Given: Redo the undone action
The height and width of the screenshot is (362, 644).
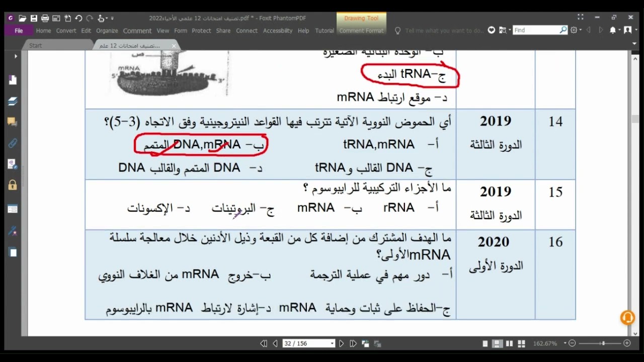Looking at the screenshot, I should (x=90, y=18).
